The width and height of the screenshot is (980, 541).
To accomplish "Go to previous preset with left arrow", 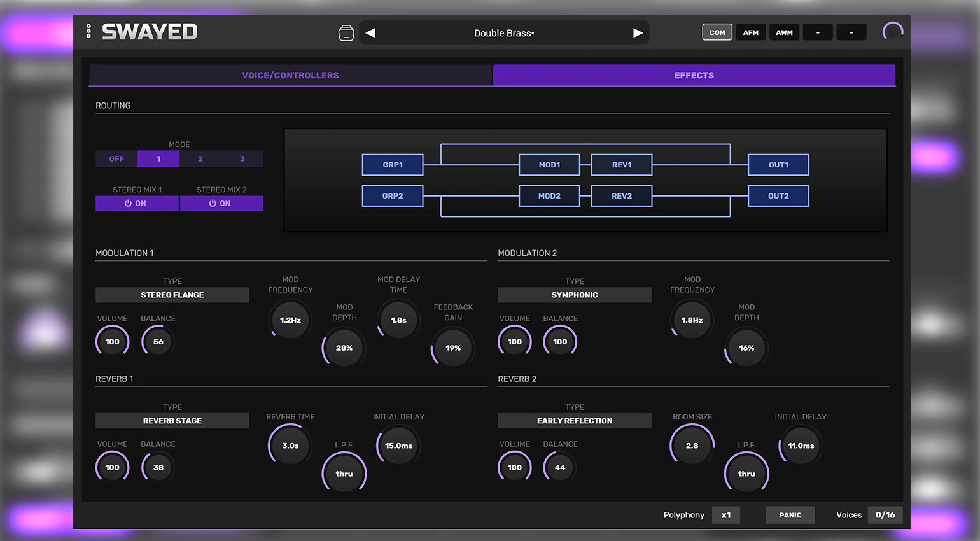I will point(370,33).
